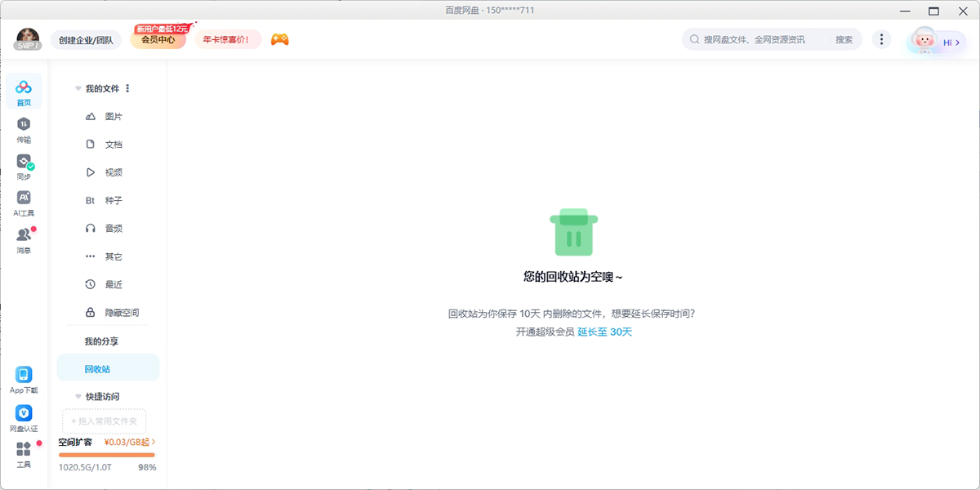Click the orange storage usage bar
This screenshot has width=980, height=490.
click(x=107, y=454)
